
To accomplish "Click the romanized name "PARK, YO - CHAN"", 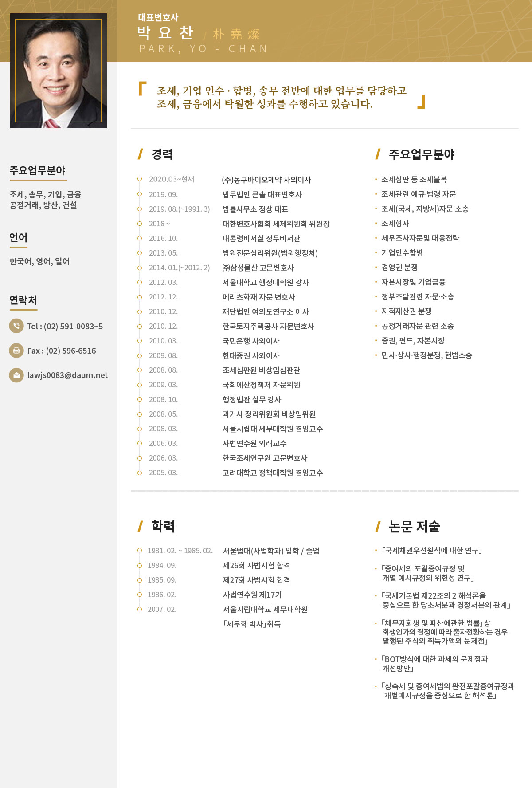I will (x=203, y=49).
